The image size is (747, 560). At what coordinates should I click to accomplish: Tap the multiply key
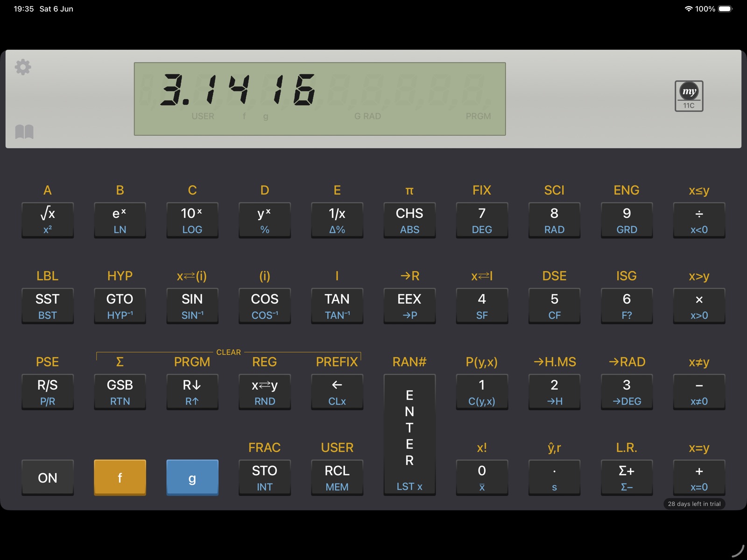click(x=699, y=306)
